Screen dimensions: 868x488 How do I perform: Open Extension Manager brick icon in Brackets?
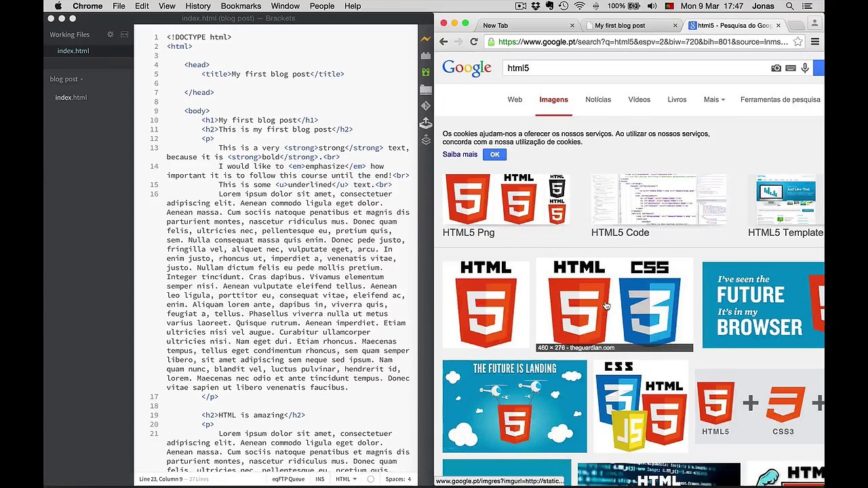click(x=425, y=56)
